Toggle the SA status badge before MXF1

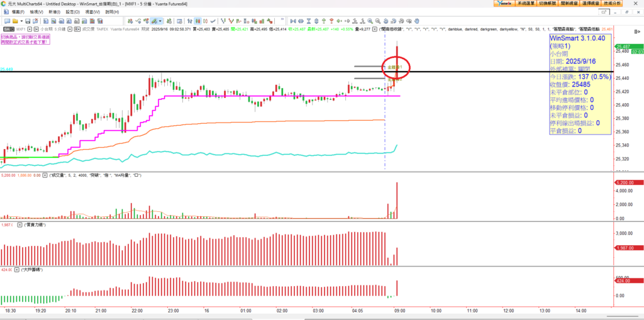coord(8,29)
